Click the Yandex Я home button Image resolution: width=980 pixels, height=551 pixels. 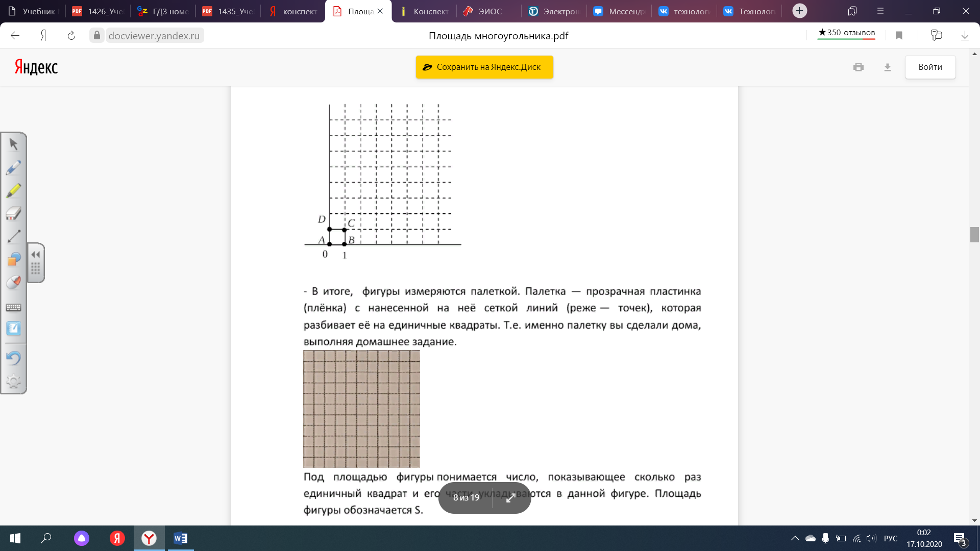pyautogui.click(x=43, y=35)
